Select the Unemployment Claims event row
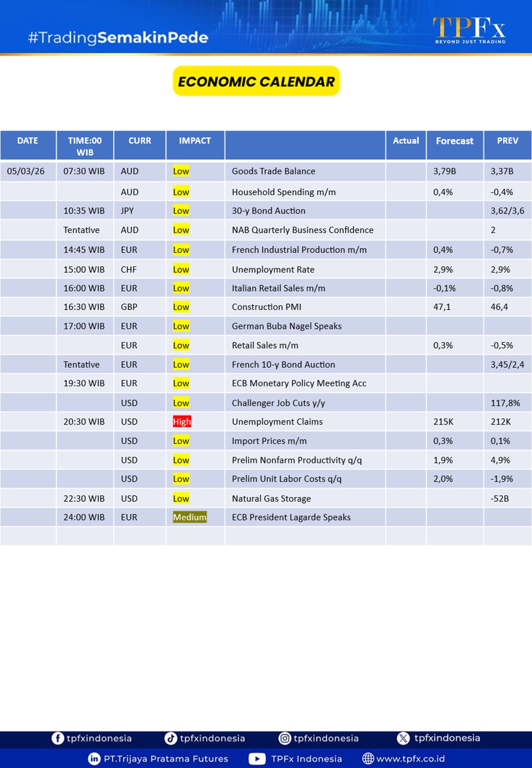Viewport: 532px width, 768px height. click(x=277, y=422)
